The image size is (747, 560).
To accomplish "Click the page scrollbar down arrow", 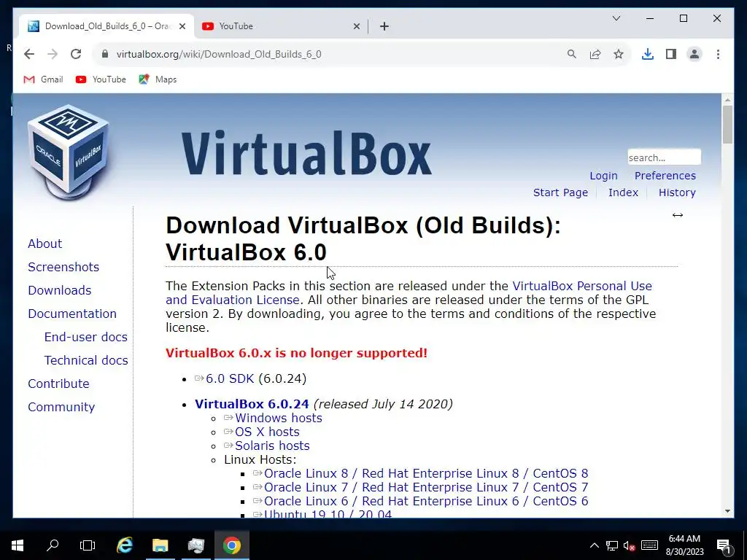I will [727, 511].
